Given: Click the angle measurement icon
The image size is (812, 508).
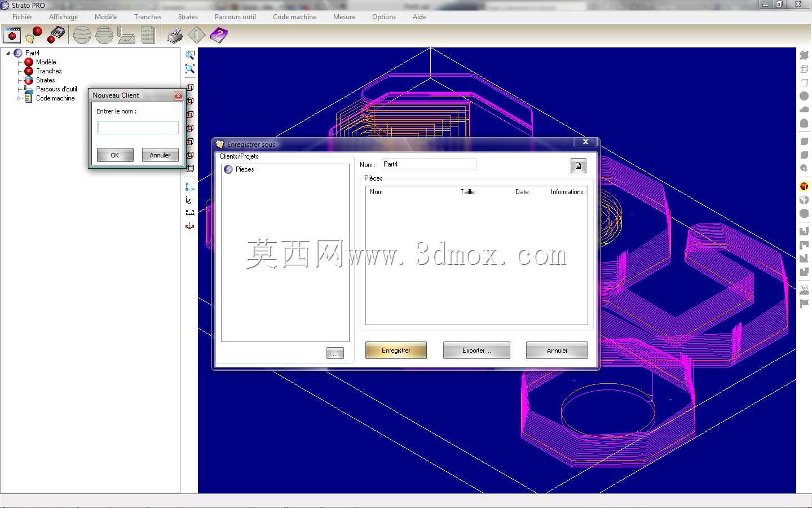Looking at the screenshot, I should point(190,200).
